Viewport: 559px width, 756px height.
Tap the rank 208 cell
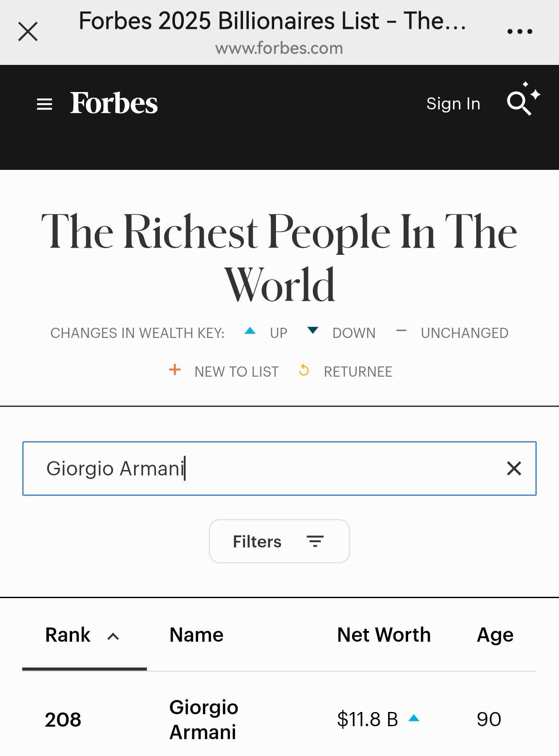(63, 720)
